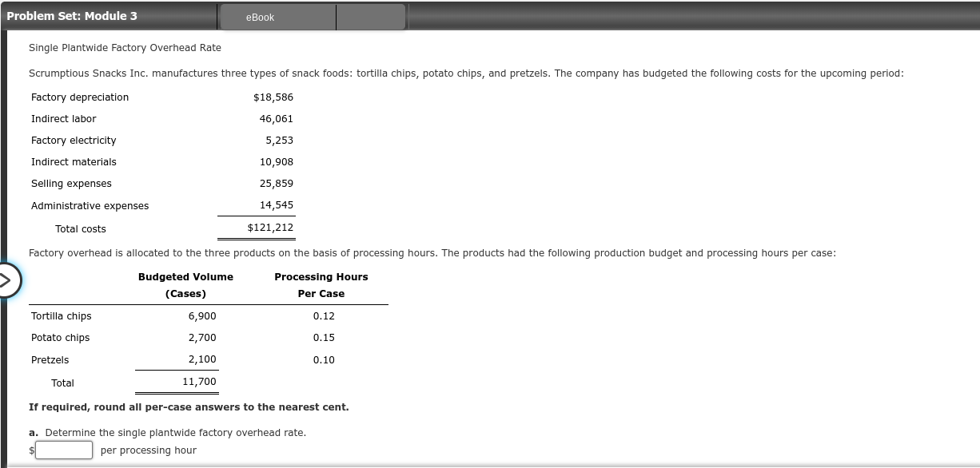Click the Factory depreciation amount $18,586

[x=274, y=97]
